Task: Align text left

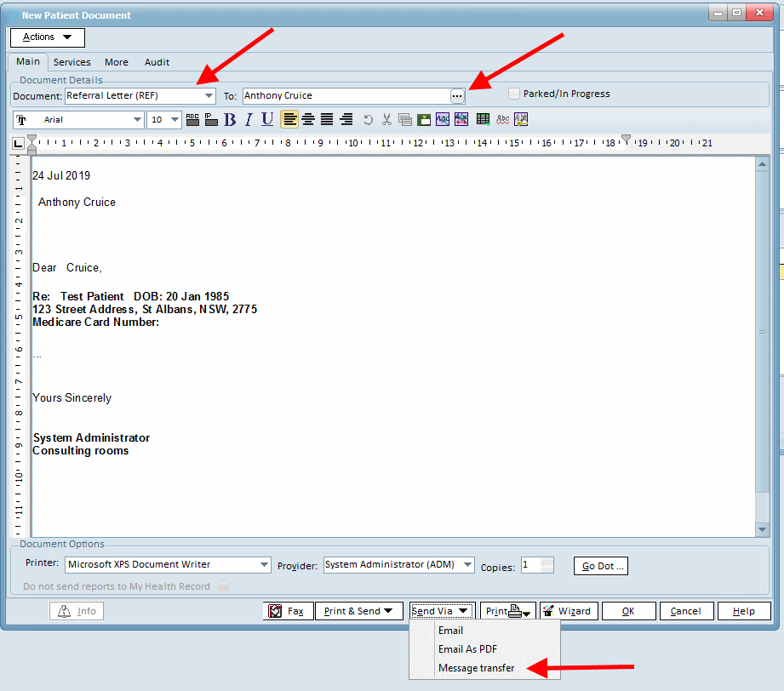Action: (x=289, y=119)
